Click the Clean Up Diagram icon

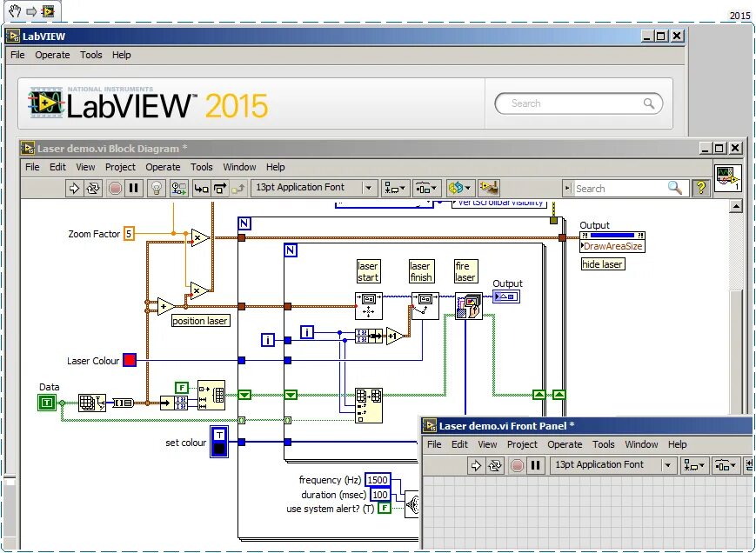[x=487, y=188]
